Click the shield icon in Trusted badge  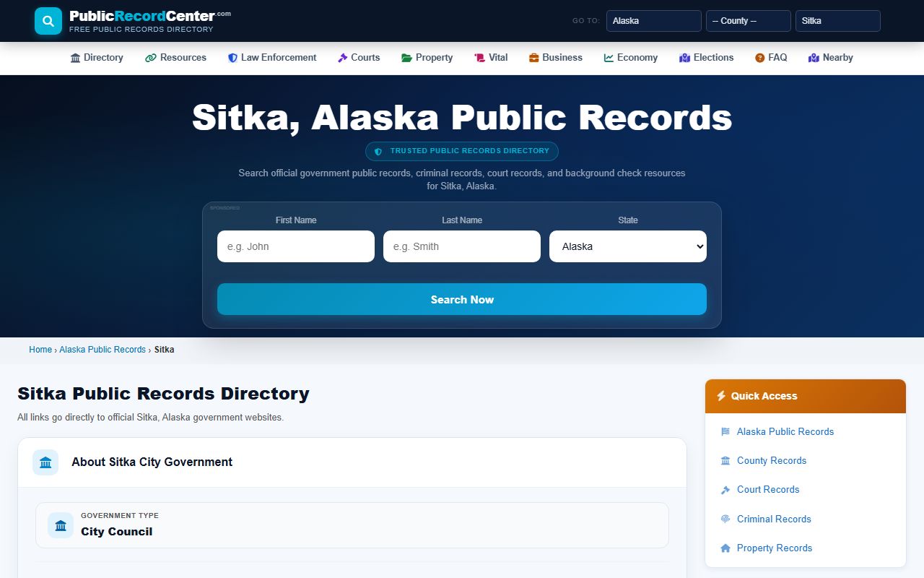click(378, 152)
